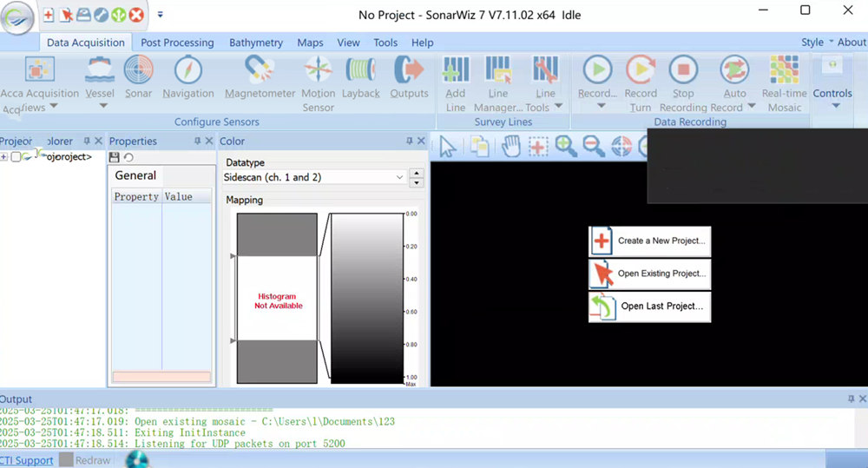
Task: Switch to the View tab
Action: [348, 43]
